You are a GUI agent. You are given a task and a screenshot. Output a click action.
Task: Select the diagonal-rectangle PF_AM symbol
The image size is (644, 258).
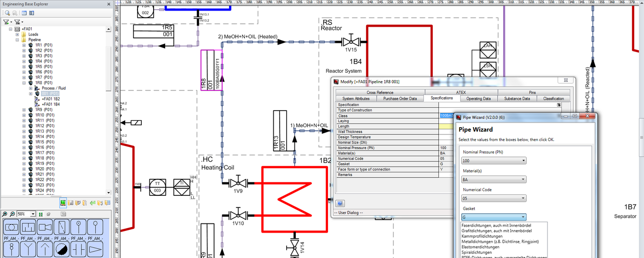61,227
